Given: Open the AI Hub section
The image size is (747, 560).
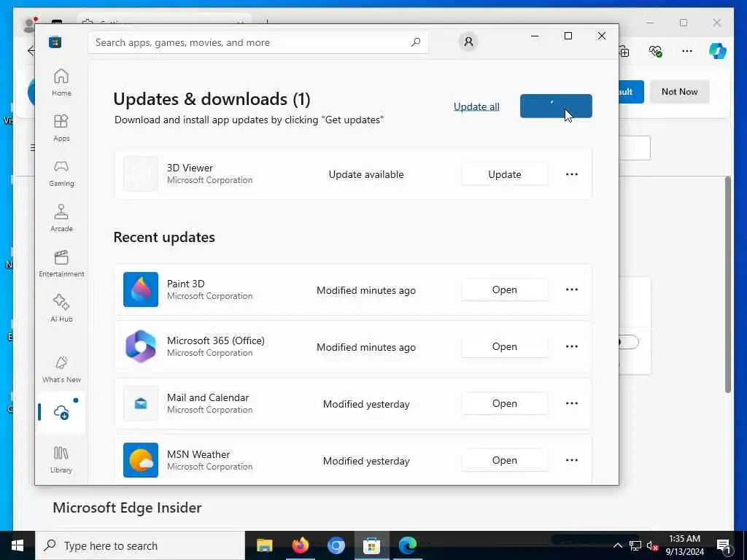Looking at the screenshot, I should 61,308.
